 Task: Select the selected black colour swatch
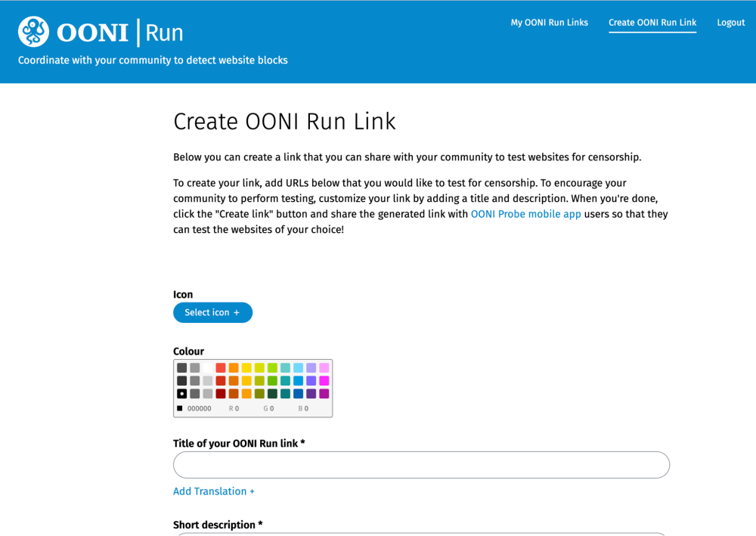182,394
